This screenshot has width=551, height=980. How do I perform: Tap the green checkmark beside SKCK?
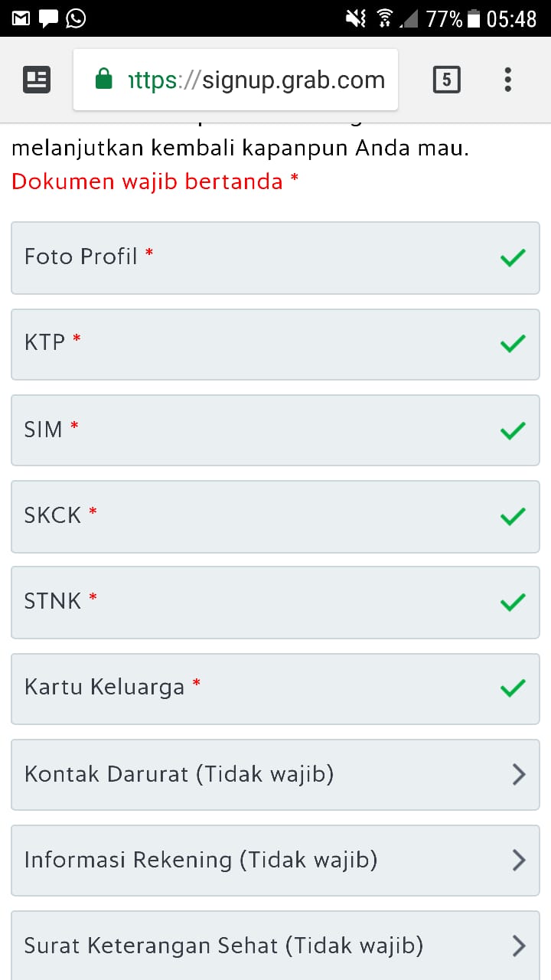click(512, 516)
